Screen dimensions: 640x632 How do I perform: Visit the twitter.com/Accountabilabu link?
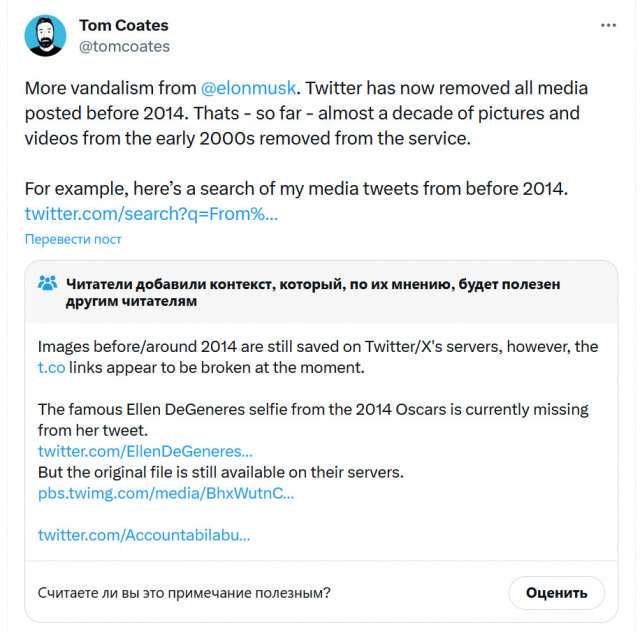(x=144, y=534)
